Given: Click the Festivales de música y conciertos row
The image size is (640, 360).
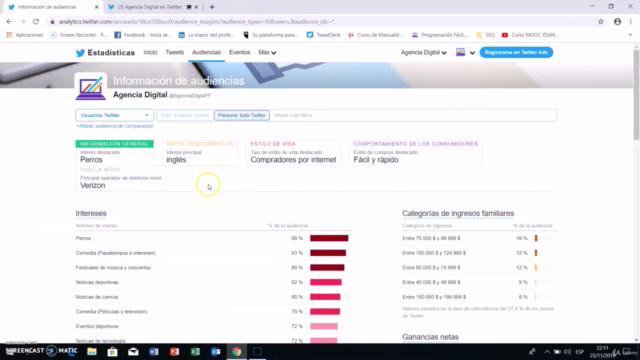Looking at the screenshot, I should [x=213, y=268].
